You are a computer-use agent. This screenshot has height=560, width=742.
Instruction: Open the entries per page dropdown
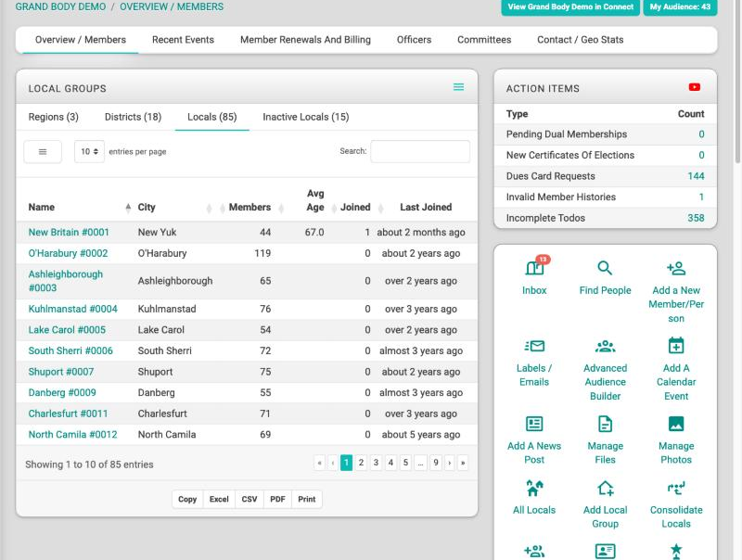tap(89, 152)
